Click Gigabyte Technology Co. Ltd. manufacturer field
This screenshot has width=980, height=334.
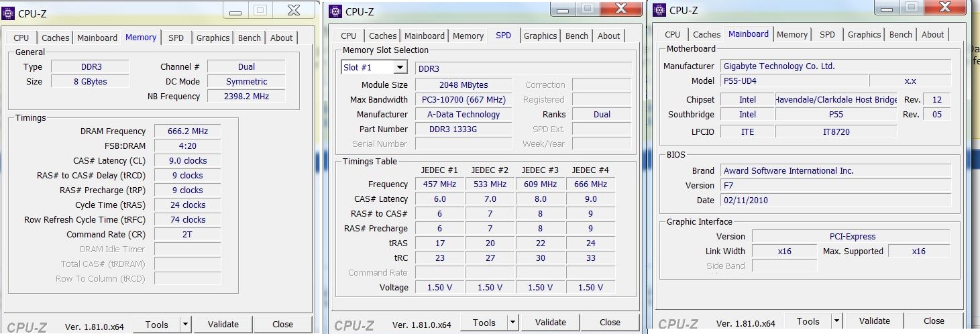(x=836, y=66)
